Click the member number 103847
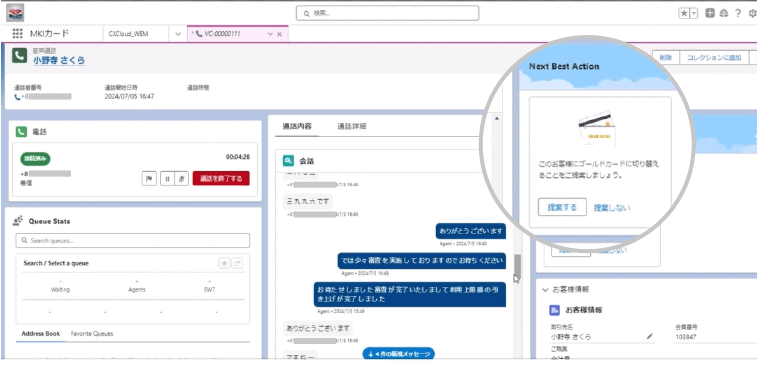Screen dimensions: 757x370 tap(686, 337)
